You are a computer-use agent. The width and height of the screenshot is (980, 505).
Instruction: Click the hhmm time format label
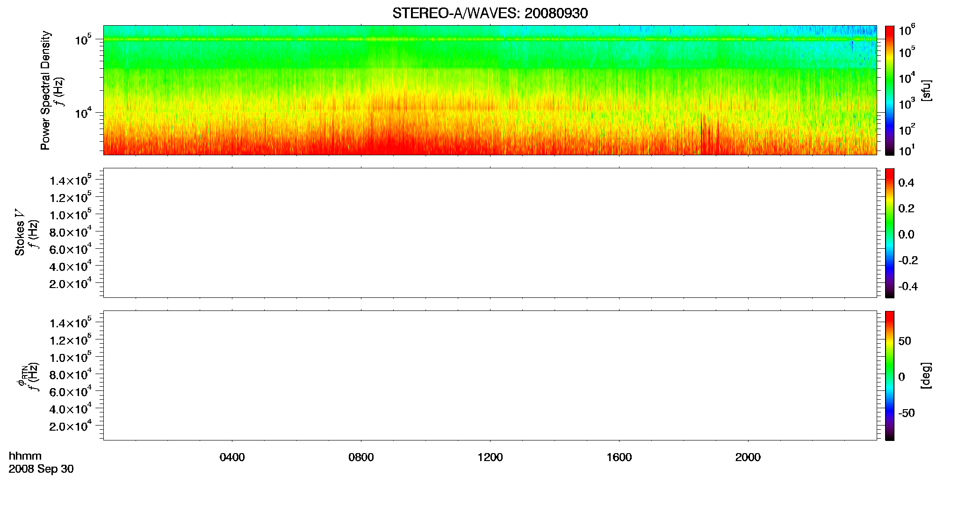click(x=25, y=456)
